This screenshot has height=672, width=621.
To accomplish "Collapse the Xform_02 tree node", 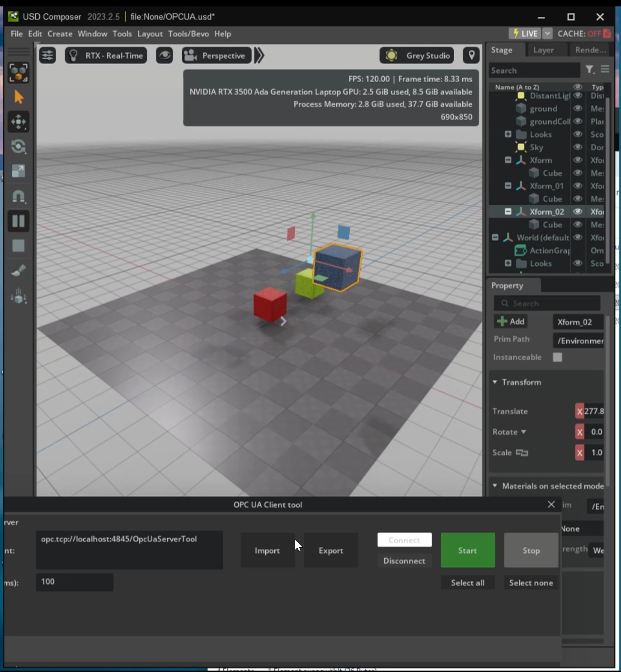I will click(x=508, y=211).
